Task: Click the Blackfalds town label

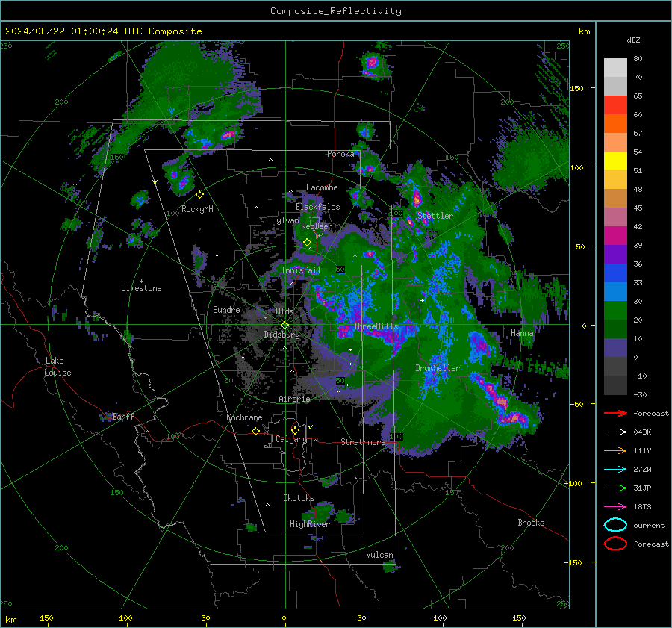Action: pyautogui.click(x=317, y=207)
